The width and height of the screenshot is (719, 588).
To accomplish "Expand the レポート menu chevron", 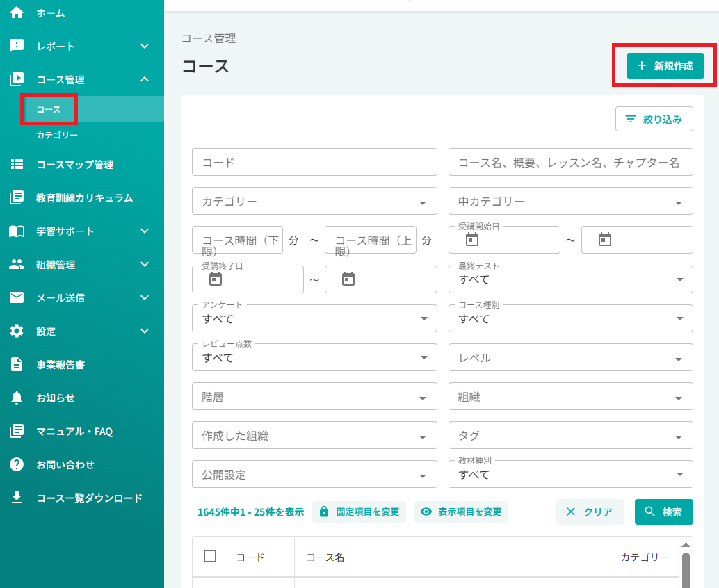I will pos(145,46).
